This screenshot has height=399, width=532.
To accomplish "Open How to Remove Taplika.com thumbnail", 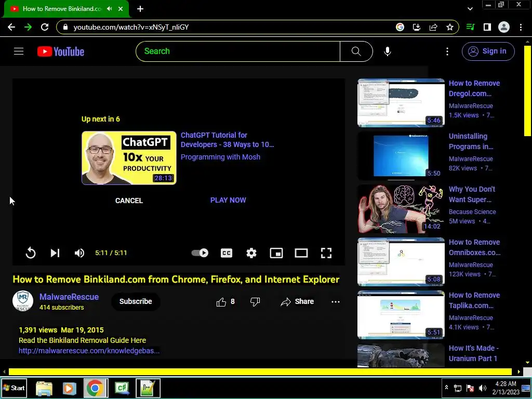I will (401, 315).
